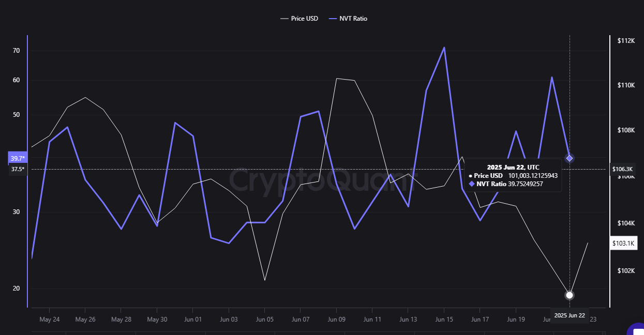644x335 pixels.
Task: Click the white circle price marker on the chart
Action: pos(570,295)
